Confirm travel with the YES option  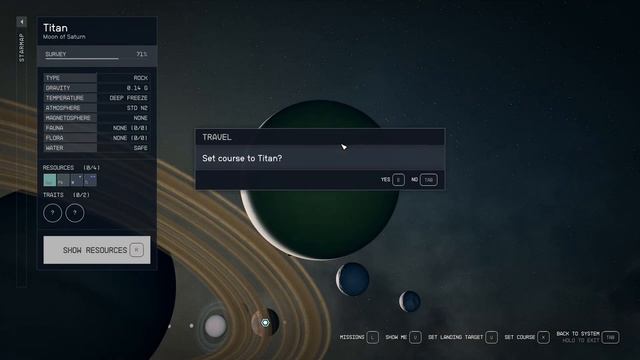[x=393, y=180]
